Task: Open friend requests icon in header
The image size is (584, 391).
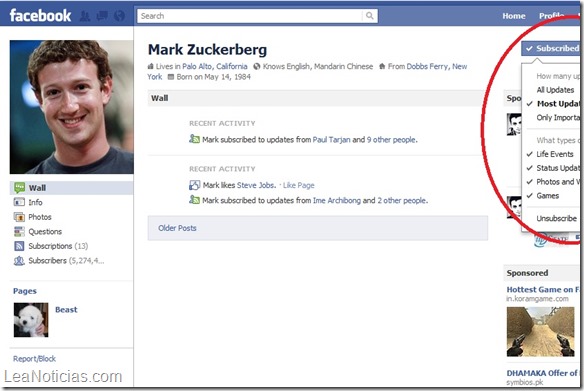Action: coord(85,16)
